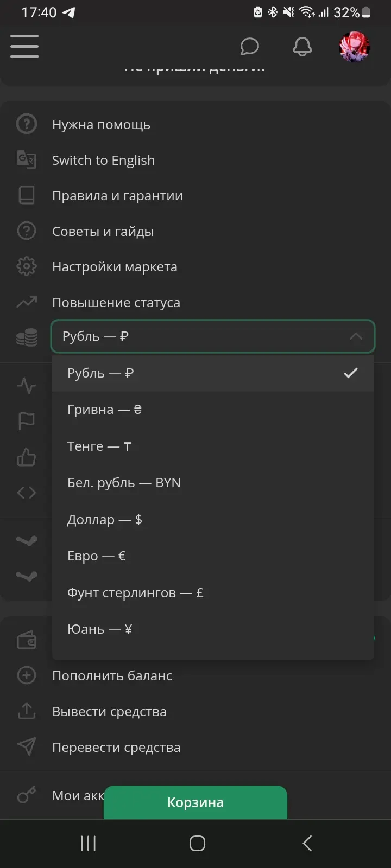Pick Юань — ¥ as currency

tap(100, 629)
